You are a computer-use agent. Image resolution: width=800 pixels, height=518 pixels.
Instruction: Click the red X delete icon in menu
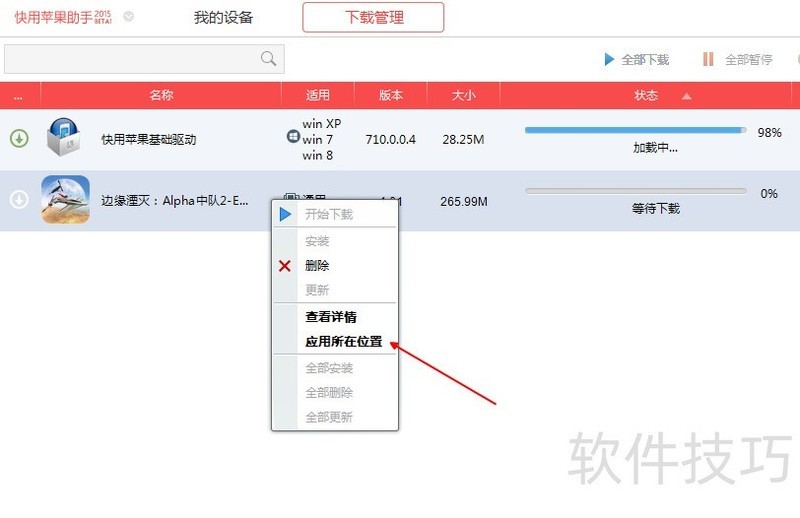click(x=285, y=265)
